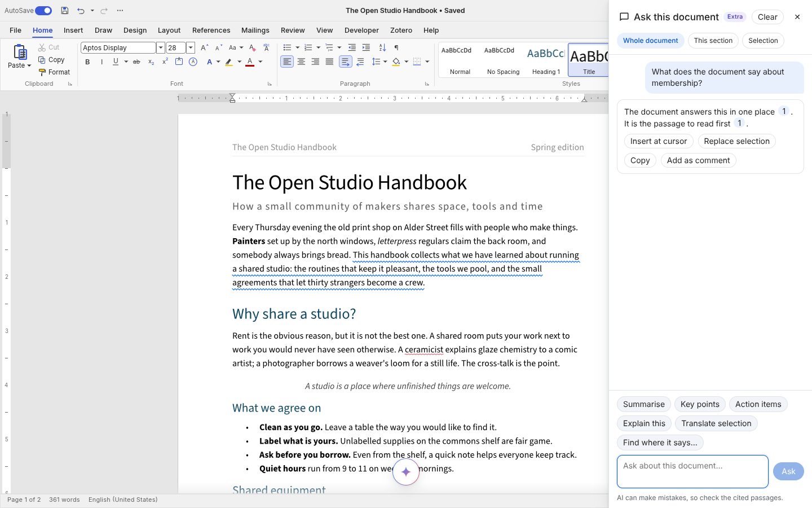Apply the Heading 1 style thumbnail
This screenshot has width=812, height=508.
click(x=546, y=59)
